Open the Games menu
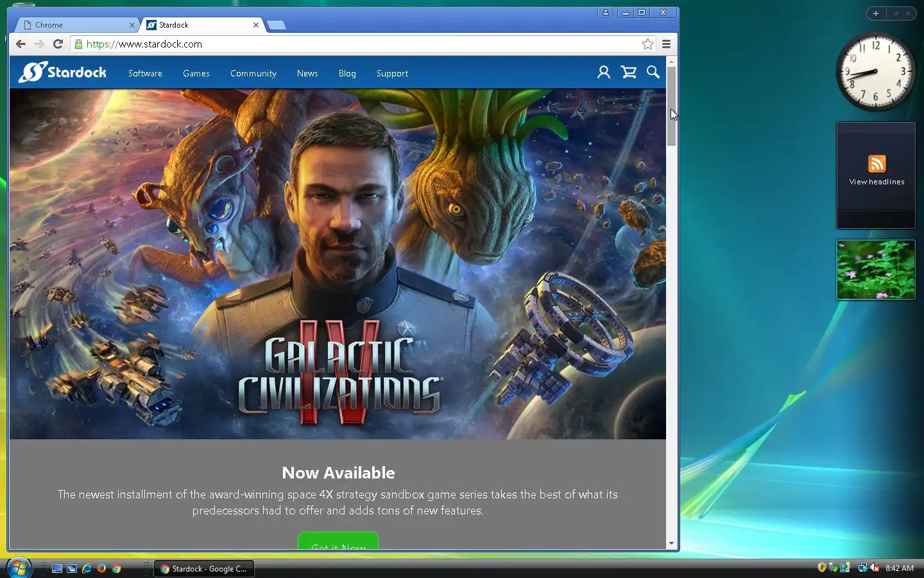The image size is (924, 578). point(196,73)
